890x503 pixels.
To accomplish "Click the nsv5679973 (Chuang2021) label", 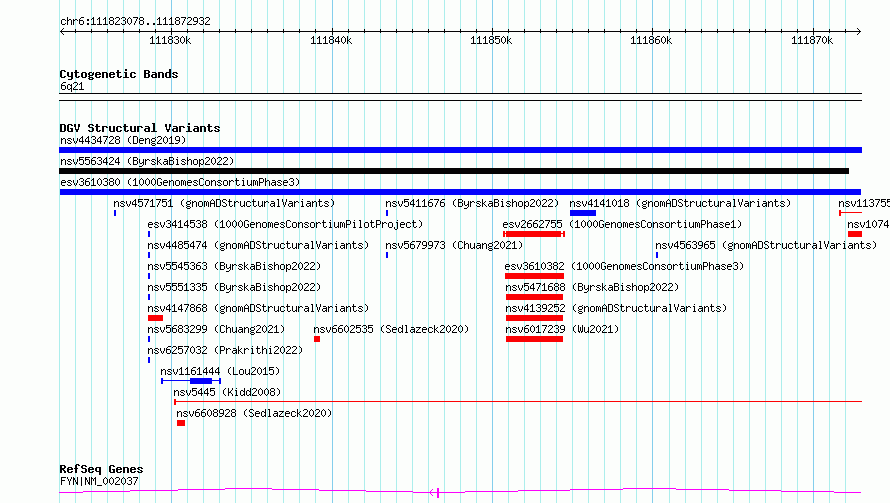I will point(454,245).
